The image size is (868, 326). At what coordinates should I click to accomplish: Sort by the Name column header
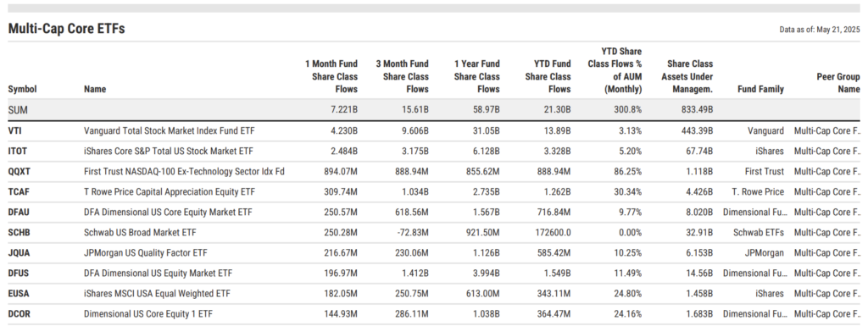[95, 89]
